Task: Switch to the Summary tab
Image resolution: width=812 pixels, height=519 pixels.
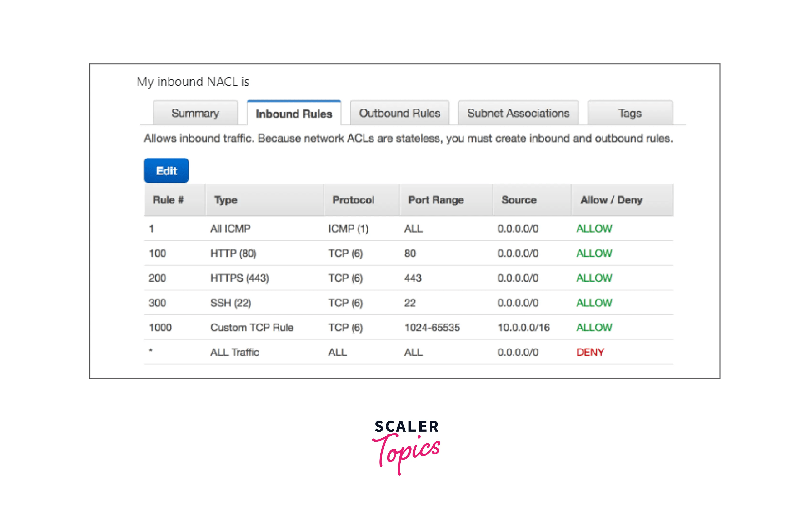Action: click(x=195, y=113)
